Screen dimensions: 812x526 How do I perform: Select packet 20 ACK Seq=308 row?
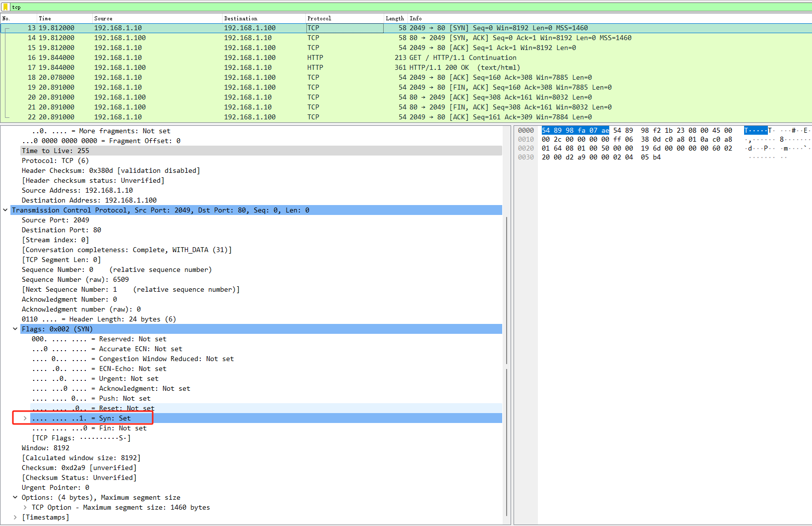click(x=406, y=98)
